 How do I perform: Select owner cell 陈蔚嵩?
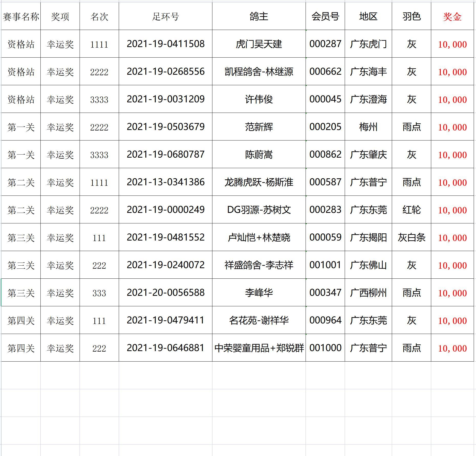tap(259, 154)
